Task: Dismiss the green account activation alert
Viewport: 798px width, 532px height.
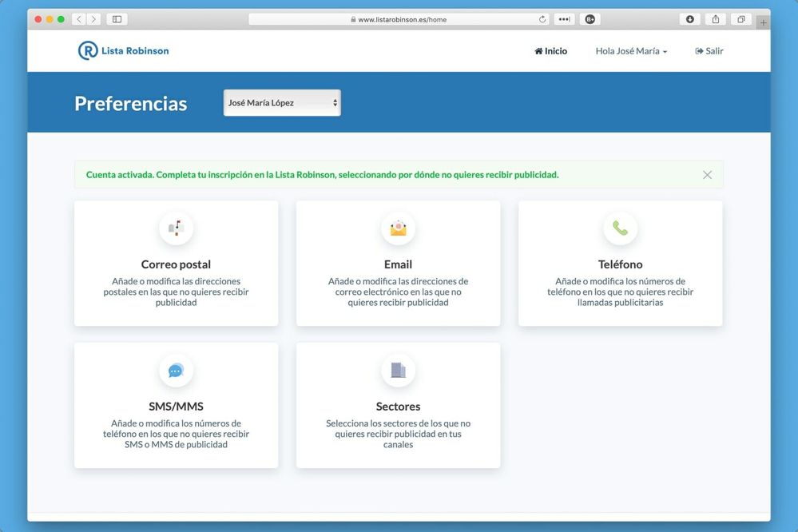Action: click(706, 174)
